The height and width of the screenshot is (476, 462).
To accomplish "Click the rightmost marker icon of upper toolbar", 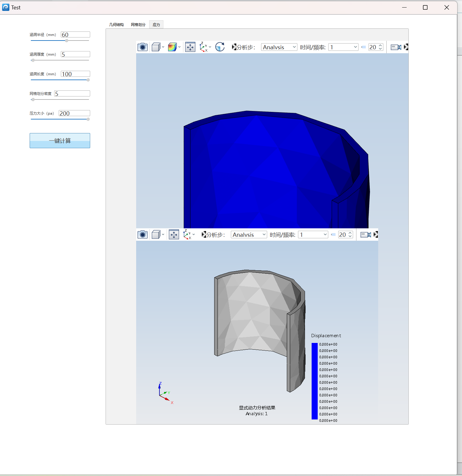I will point(406,47).
